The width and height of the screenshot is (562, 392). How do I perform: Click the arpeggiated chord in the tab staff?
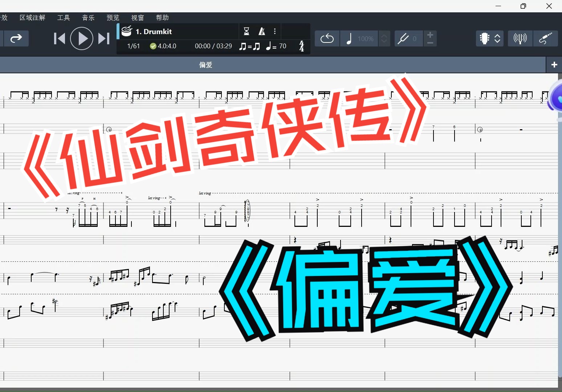click(x=248, y=211)
